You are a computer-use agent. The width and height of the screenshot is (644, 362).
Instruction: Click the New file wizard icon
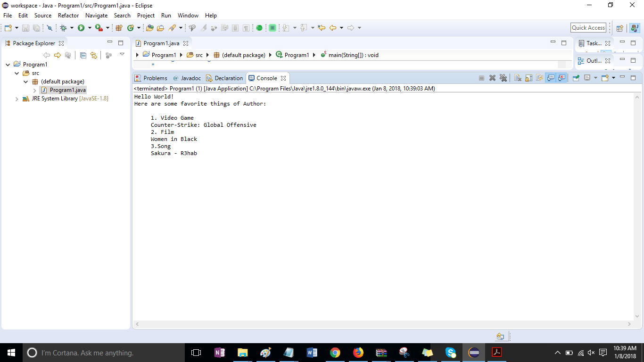(x=8, y=28)
